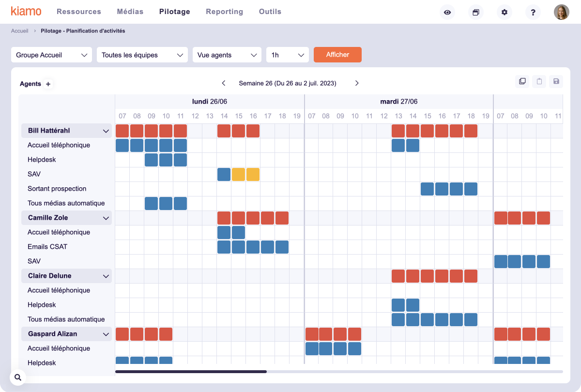Click the Afficher button
The image size is (581, 392).
tap(337, 55)
